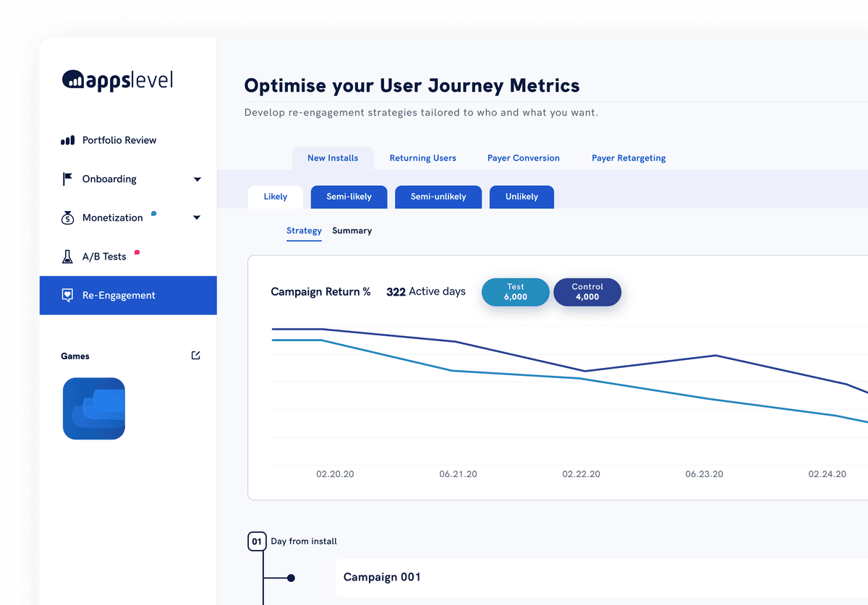Screen dimensions: 868x605
Task: Click the Re-Engagement heart message icon
Action: pos(67,295)
